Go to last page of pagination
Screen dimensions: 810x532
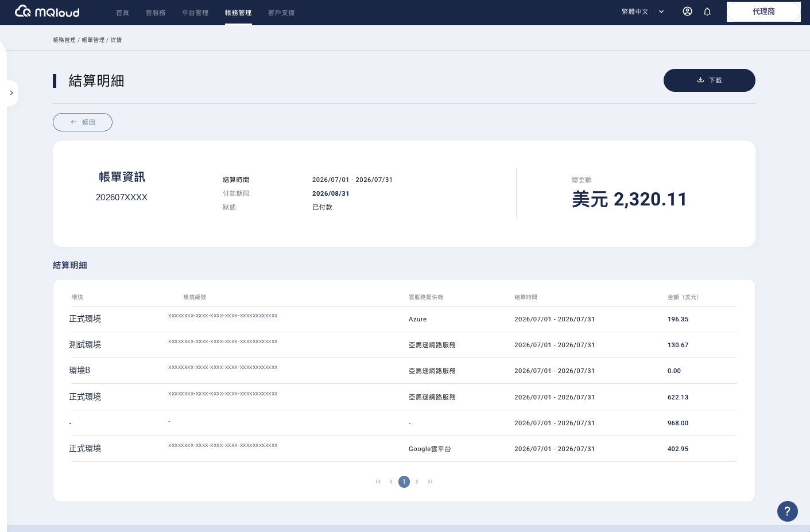tap(430, 481)
